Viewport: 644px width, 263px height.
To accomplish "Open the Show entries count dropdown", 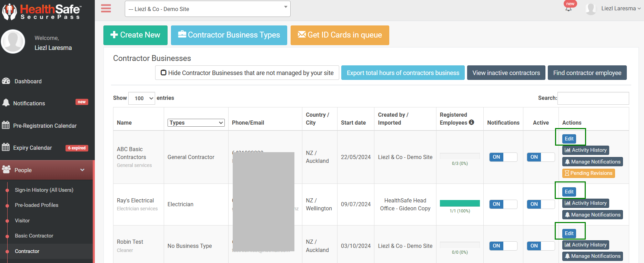I will click(x=142, y=98).
